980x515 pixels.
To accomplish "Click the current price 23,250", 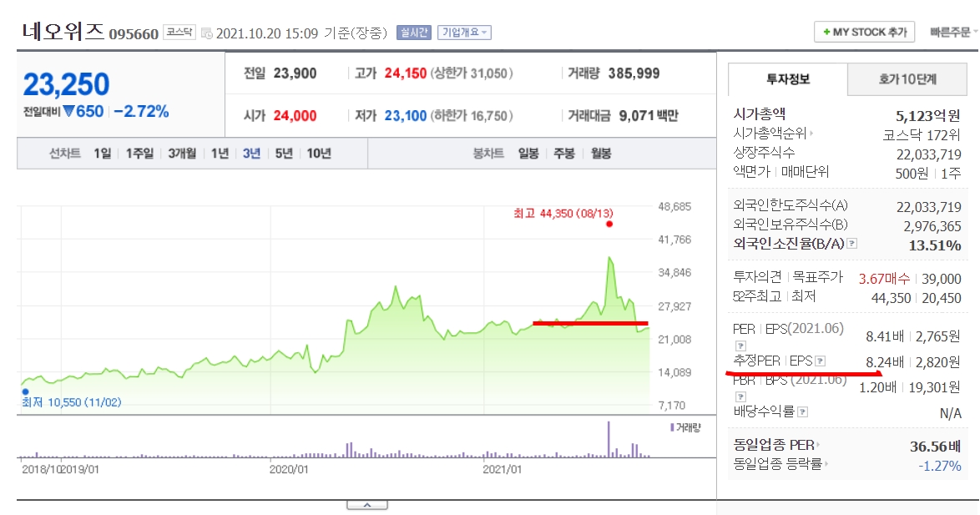I will 66,84.
